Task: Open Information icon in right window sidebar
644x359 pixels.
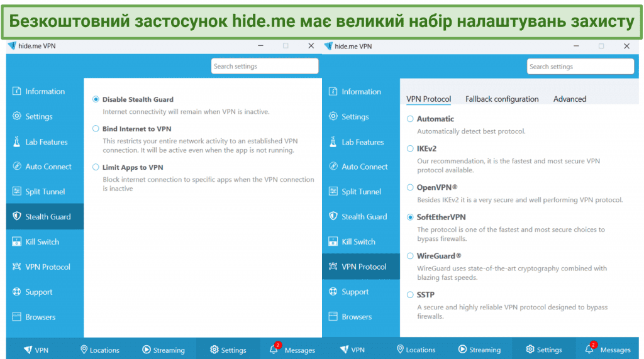Action: (x=333, y=91)
